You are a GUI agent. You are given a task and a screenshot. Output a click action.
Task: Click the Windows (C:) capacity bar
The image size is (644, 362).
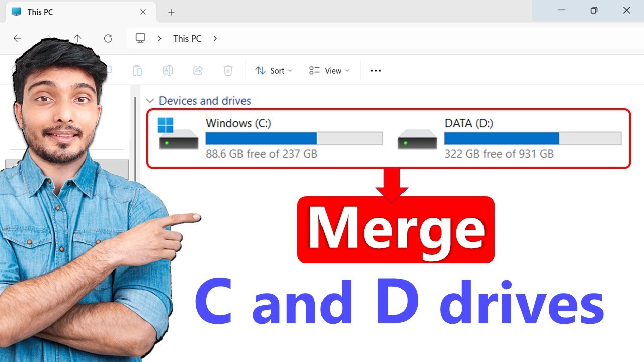tap(294, 138)
